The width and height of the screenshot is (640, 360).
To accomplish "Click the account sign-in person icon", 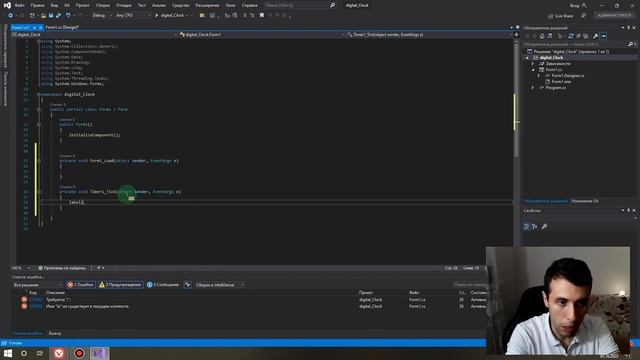I will tap(584, 5).
